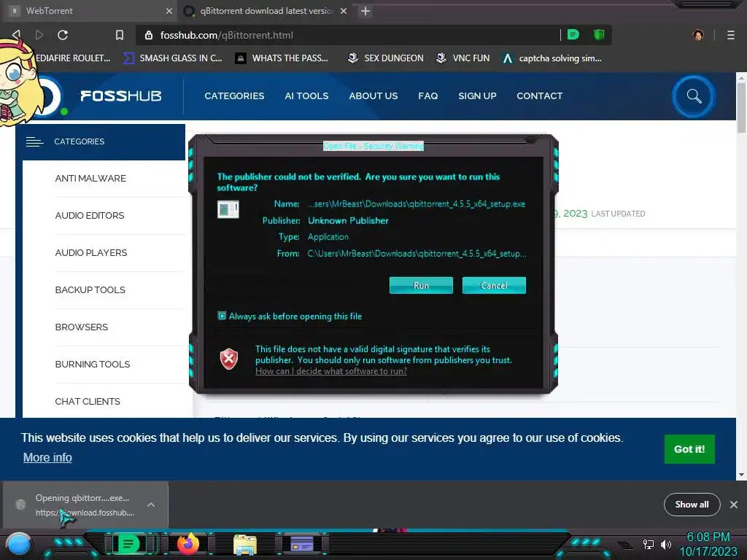Select AUDIO PLAYERS category
This screenshot has height=560, width=747.
point(91,252)
